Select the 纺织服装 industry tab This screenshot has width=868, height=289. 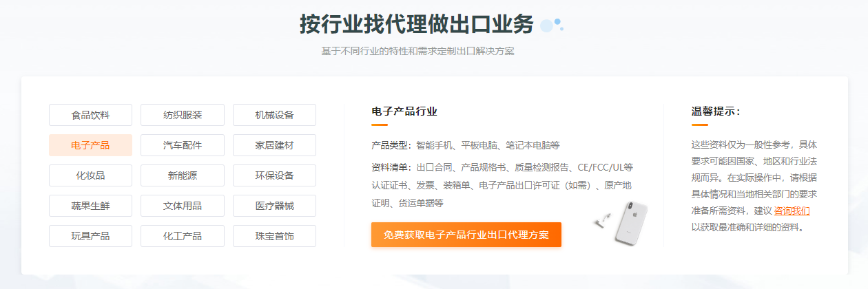coord(183,115)
